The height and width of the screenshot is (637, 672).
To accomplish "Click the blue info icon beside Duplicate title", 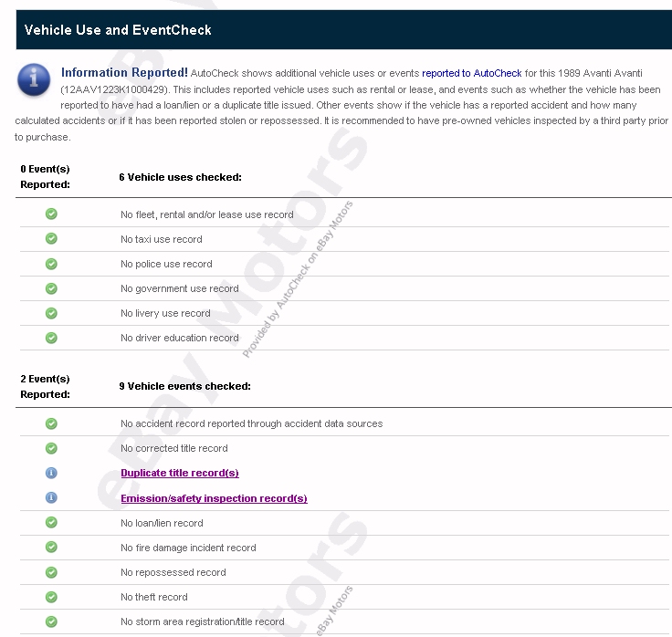I will pyautogui.click(x=51, y=473).
